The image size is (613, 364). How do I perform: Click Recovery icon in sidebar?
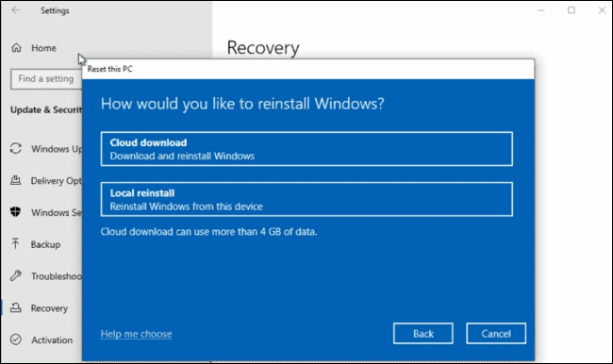click(x=16, y=307)
